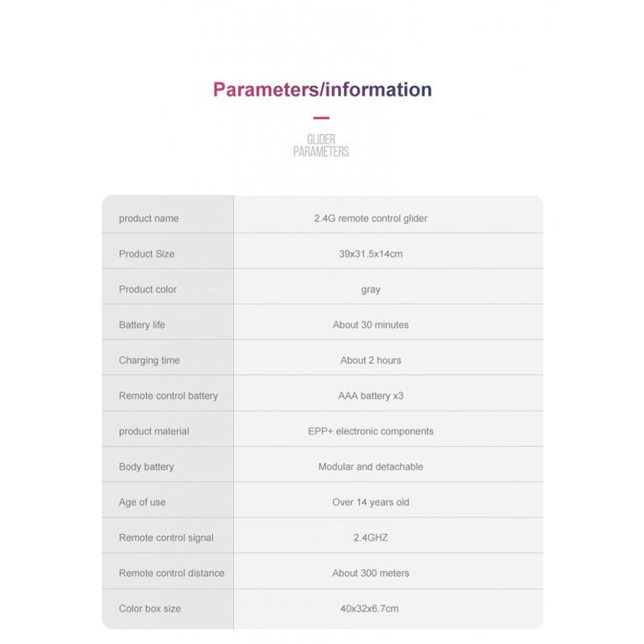Select the 39x31.5x14cm size value
Image resolution: width=644 pixels, height=644 pixels.
371,254
